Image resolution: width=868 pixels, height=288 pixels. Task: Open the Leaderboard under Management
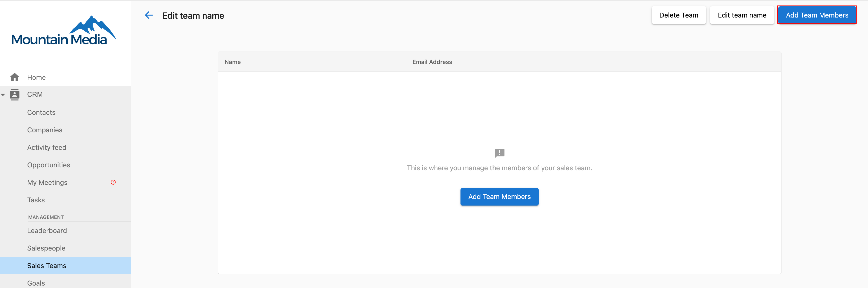point(47,231)
